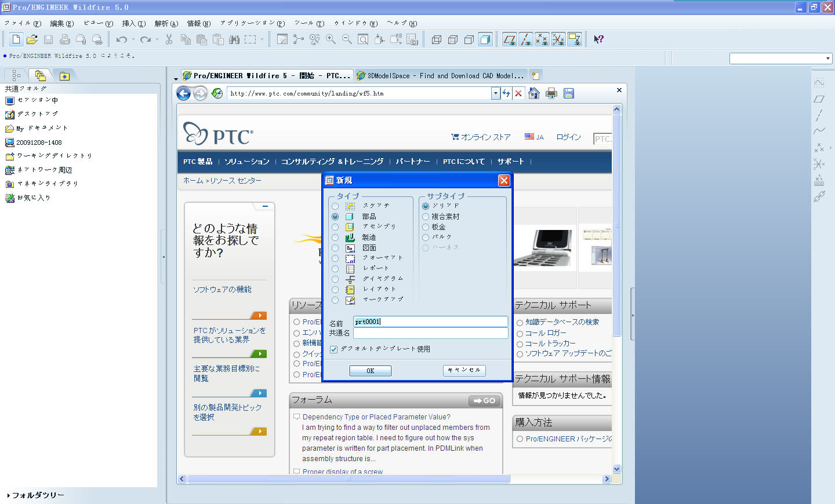The height and width of the screenshot is (504, 835).
Task: Select the 複合素材 subtype radio button
Action: [426, 217]
